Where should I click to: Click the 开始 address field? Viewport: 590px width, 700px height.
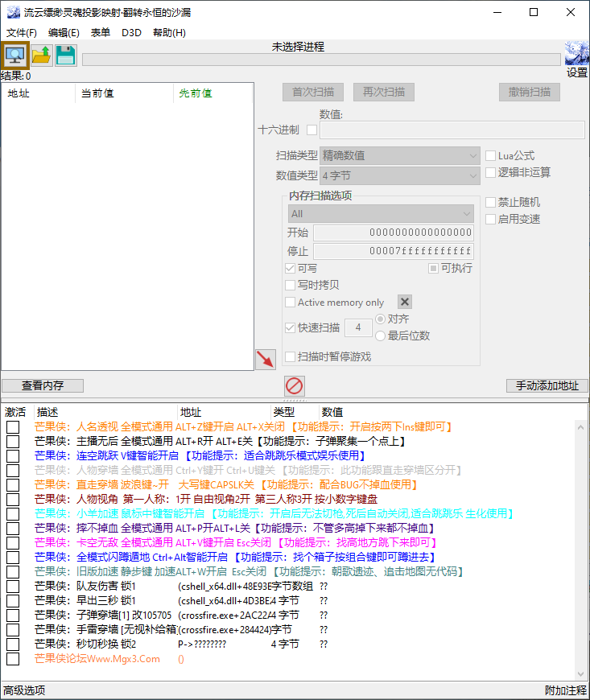point(394,233)
